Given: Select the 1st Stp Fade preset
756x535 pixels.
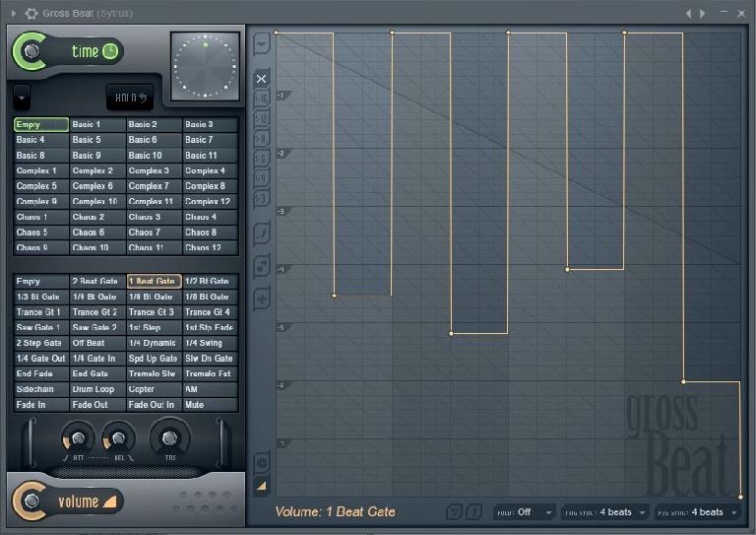Looking at the screenshot, I should [211, 327].
